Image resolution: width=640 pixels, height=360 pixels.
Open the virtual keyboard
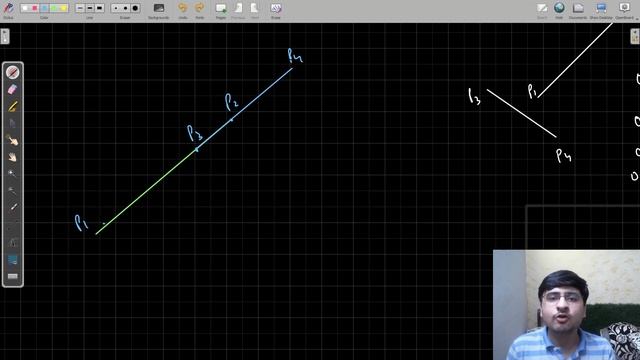(13, 276)
